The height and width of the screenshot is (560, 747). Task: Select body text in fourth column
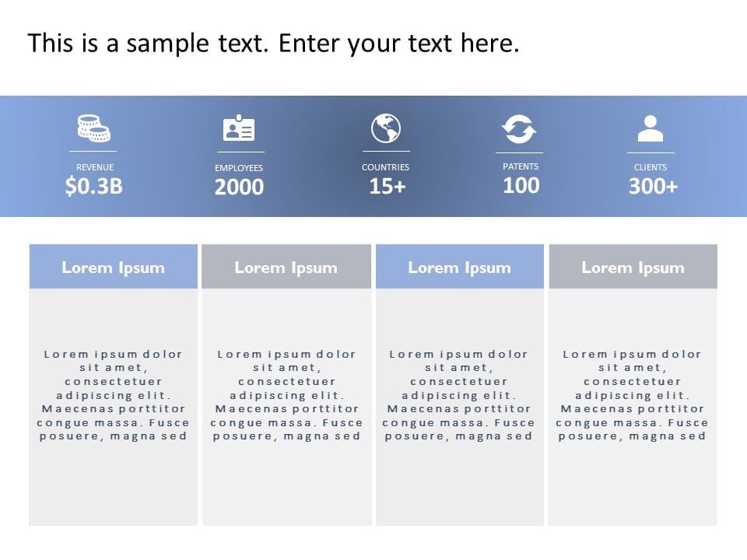[x=633, y=395]
